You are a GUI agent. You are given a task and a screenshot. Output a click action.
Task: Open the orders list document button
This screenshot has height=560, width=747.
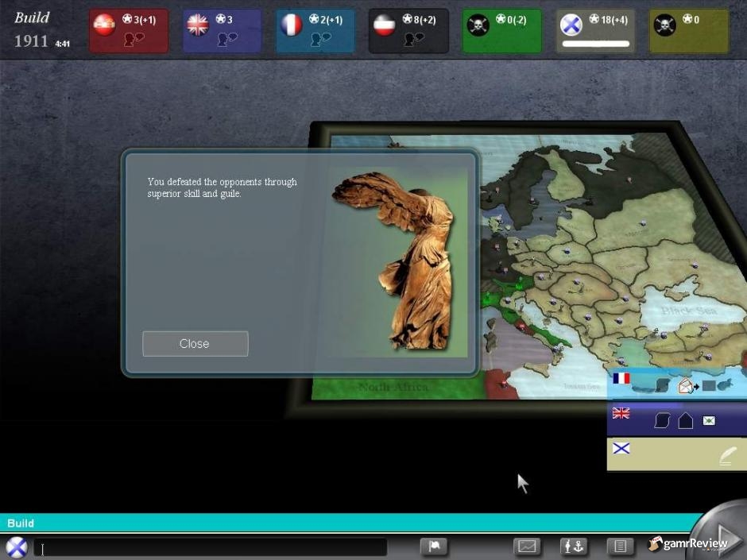coord(620,546)
